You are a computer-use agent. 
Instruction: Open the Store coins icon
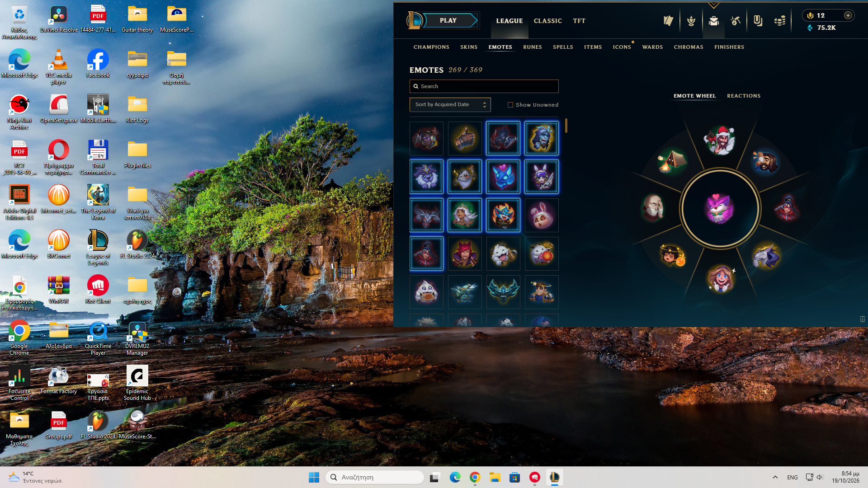click(x=780, y=21)
